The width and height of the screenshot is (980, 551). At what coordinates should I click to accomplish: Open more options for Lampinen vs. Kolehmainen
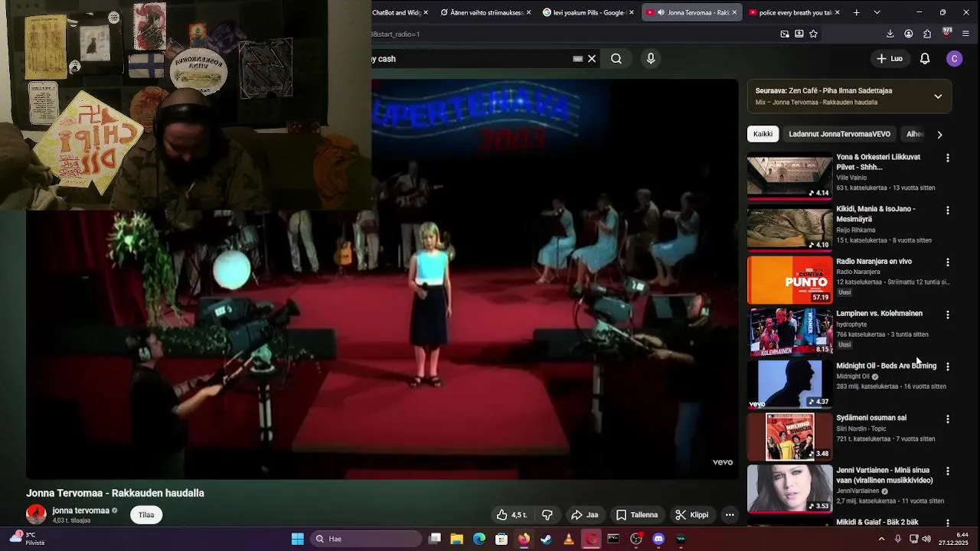[948, 315]
